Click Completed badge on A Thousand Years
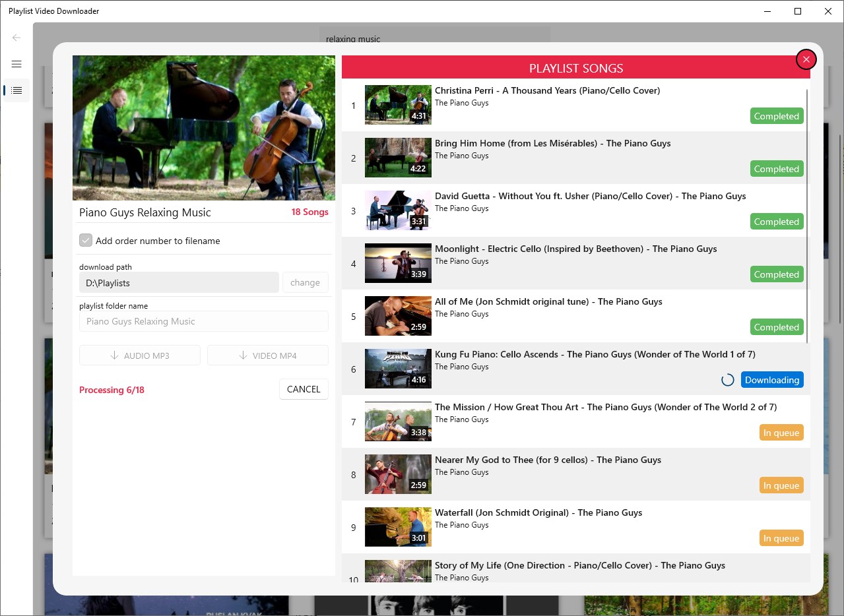 click(x=777, y=116)
